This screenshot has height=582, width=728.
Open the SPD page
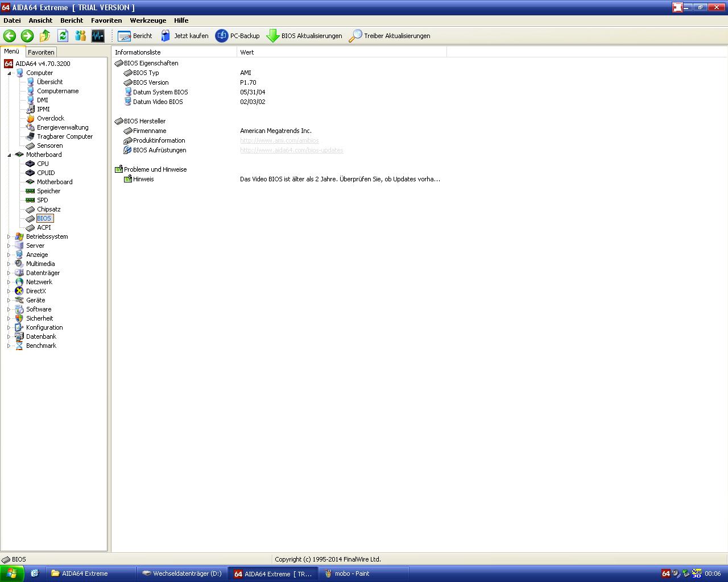pos(42,200)
